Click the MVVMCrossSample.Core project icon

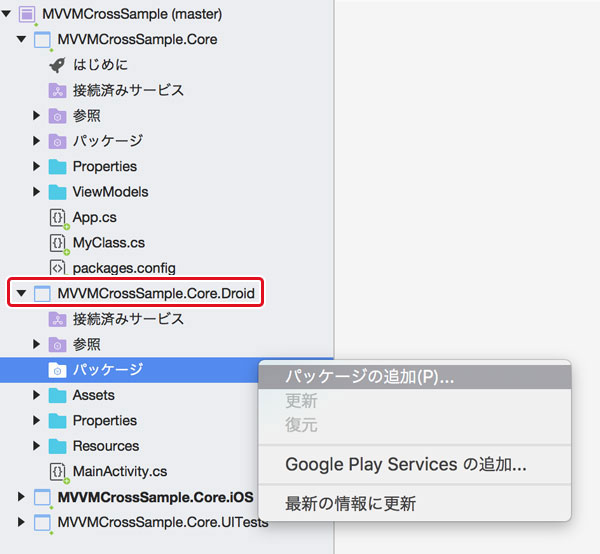(x=42, y=39)
